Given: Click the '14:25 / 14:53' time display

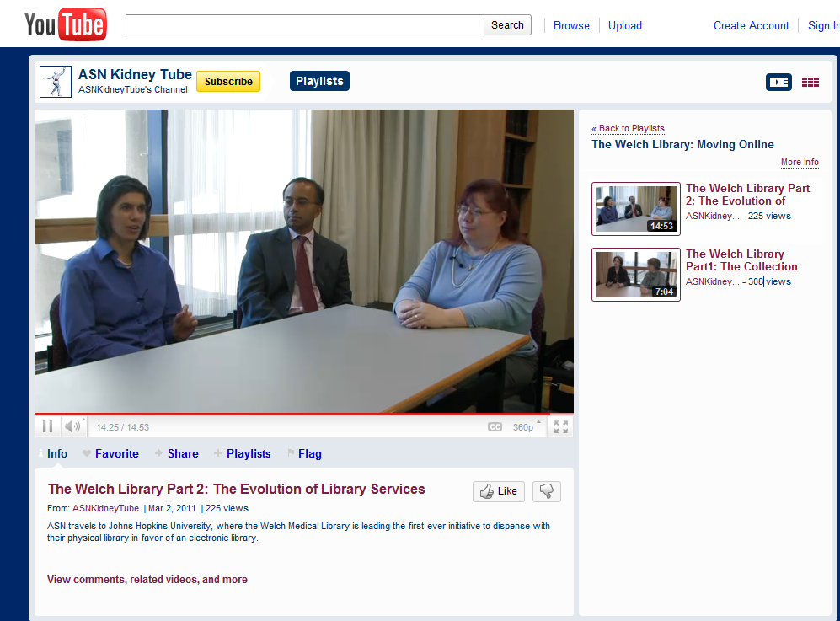Looking at the screenshot, I should coord(123,427).
